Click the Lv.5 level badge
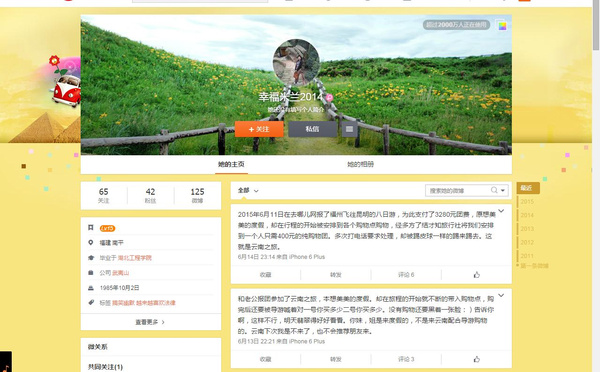Viewport: 600px width, 372px height. click(107, 228)
